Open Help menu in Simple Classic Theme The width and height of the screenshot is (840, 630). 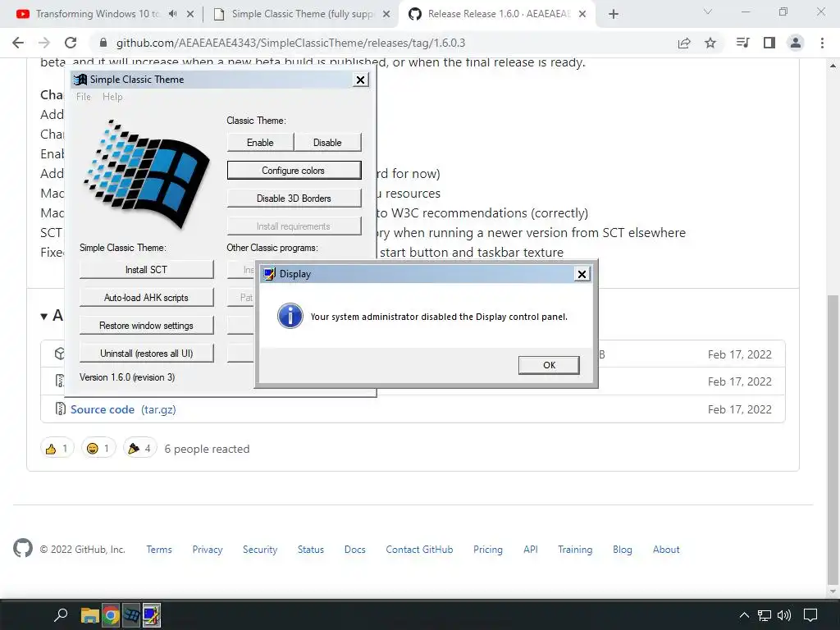(112, 97)
